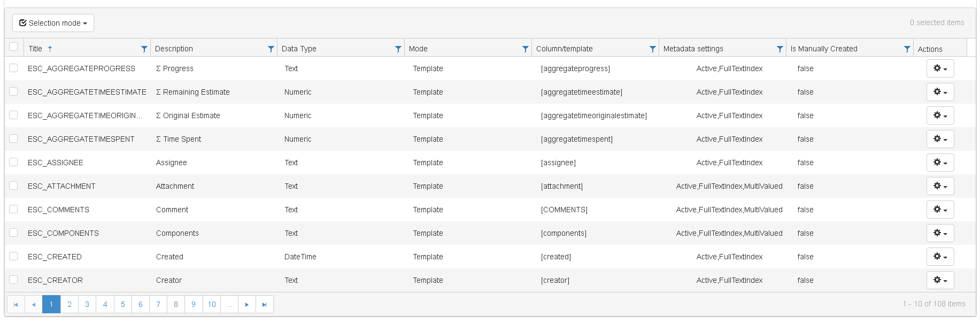The width and height of the screenshot is (980, 324).
Task: Click the Metadata settings filter icon
Action: tap(780, 49)
